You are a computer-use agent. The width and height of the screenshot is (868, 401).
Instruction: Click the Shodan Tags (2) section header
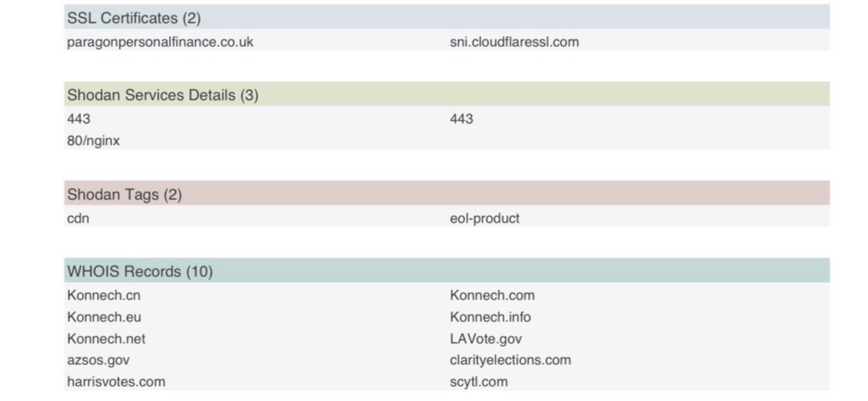point(124,194)
